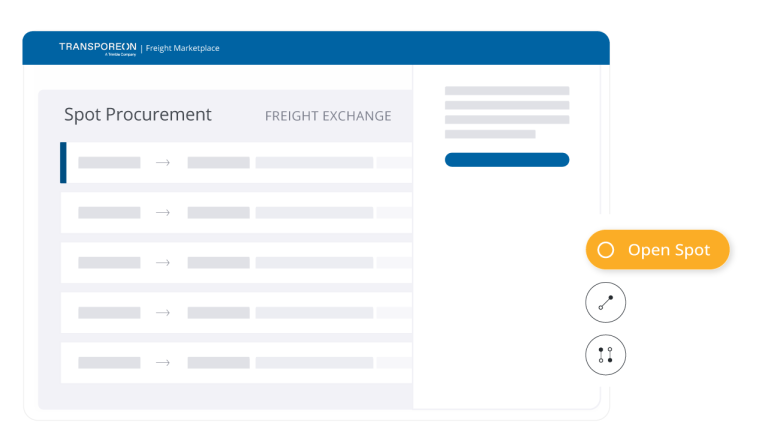Screen dimensions: 768x432
Task: Select the circle indicator inside Open Spot
Action: coord(605,250)
